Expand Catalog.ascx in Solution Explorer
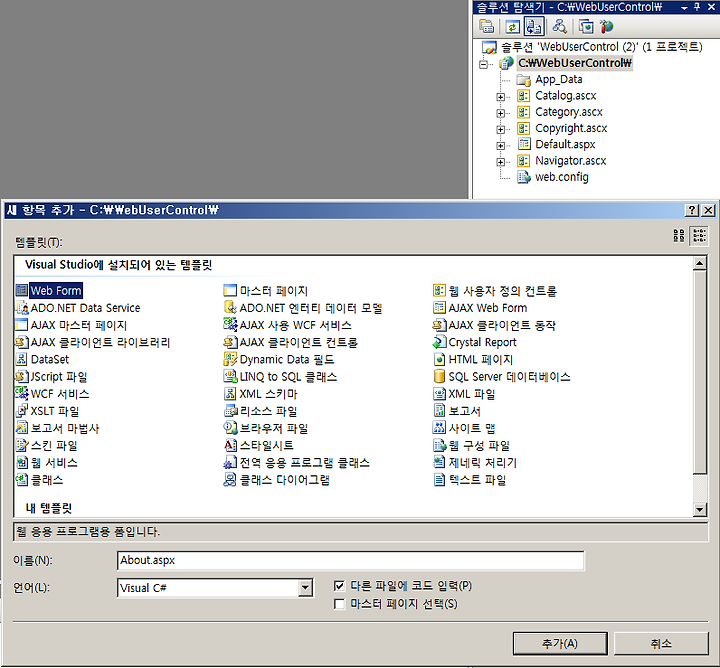The image size is (720, 668). click(501, 96)
